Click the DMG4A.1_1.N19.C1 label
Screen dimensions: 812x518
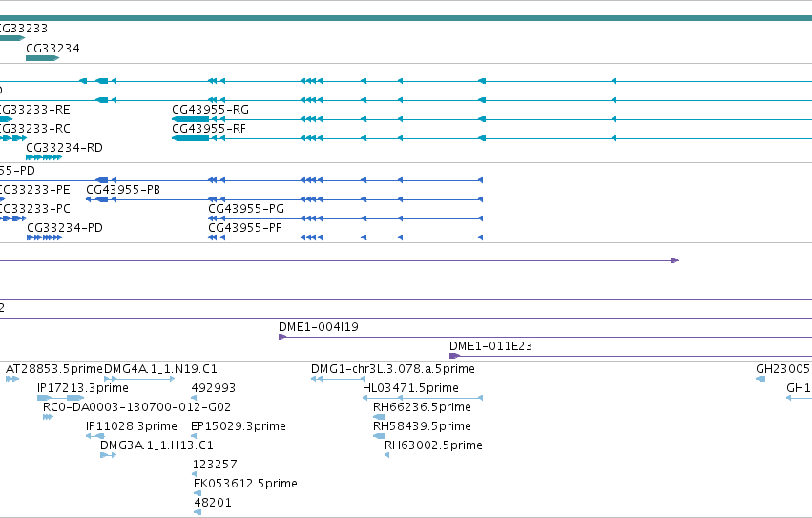coord(160,369)
